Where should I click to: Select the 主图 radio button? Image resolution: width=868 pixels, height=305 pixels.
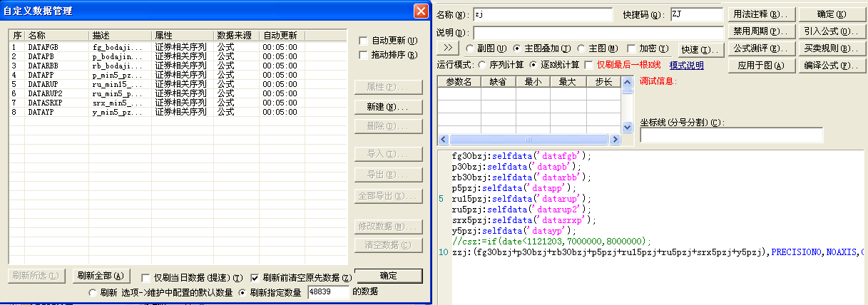click(581, 48)
